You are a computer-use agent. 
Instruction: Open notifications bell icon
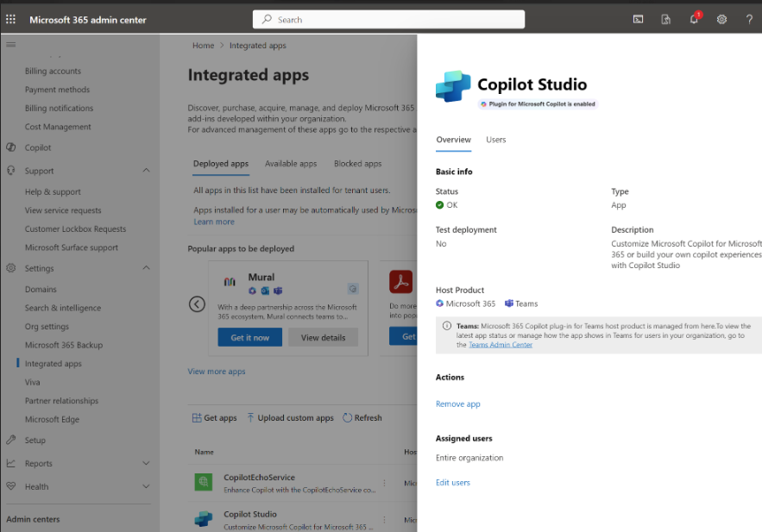click(694, 20)
